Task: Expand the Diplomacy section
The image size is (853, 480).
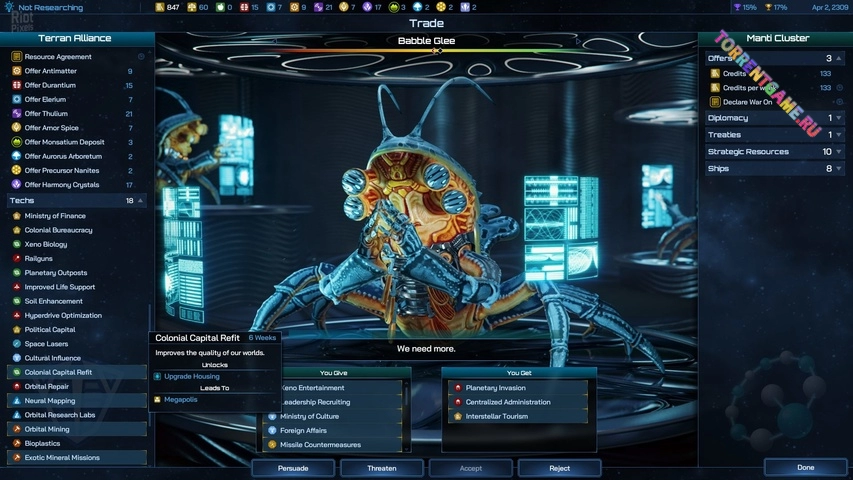Action: tap(839, 118)
